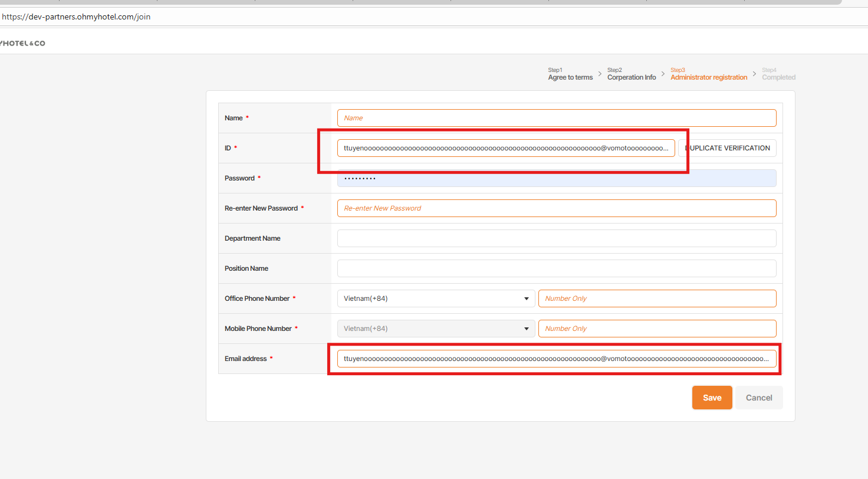
Task: Expand Office Phone country code dropdown
Action: pyautogui.click(x=436, y=298)
